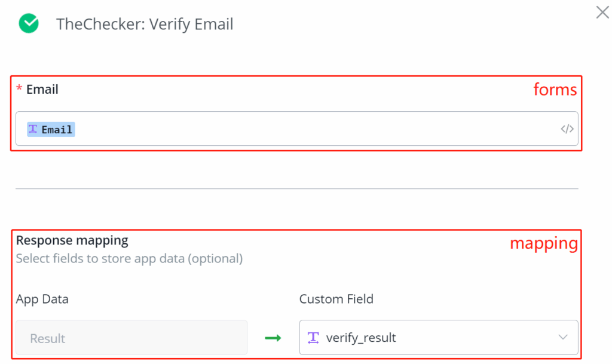Screen dimensions: 612x364
Task: Click the Email field label
Action: 42,90
